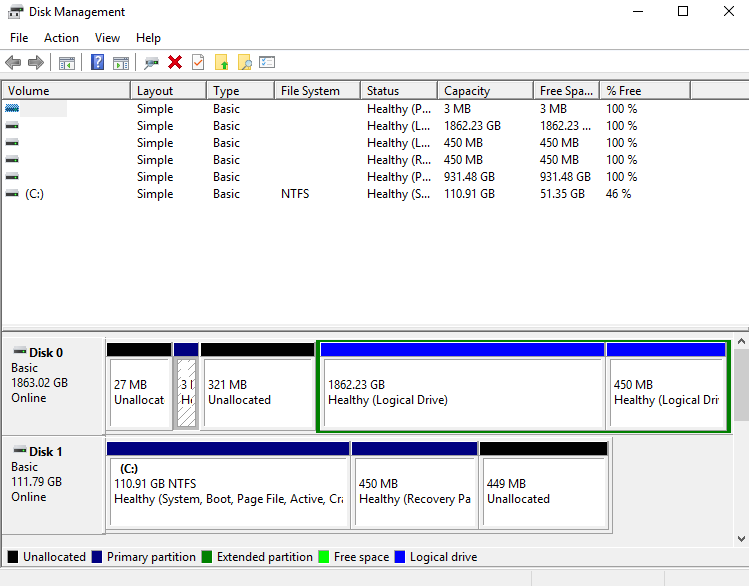Select the 450 MB Recovery Partition
The image size is (749, 586).
(x=415, y=485)
